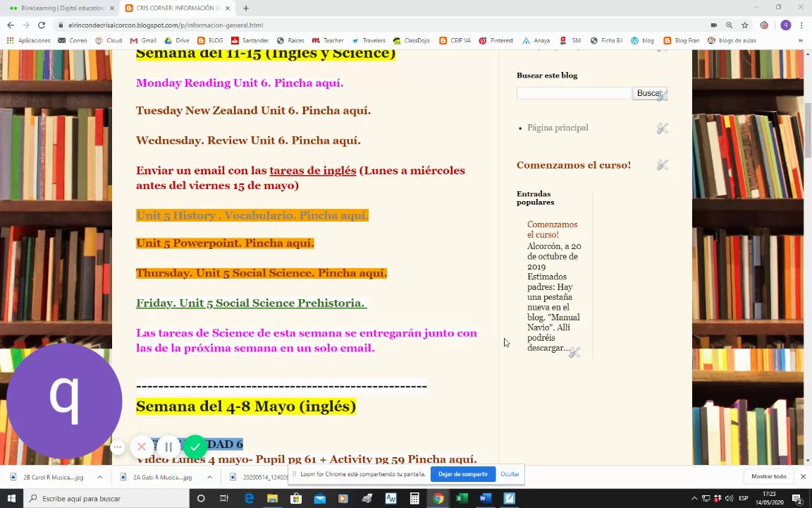Edit the Entradas populares widget wrench
The image size is (812, 508).
[x=574, y=353]
